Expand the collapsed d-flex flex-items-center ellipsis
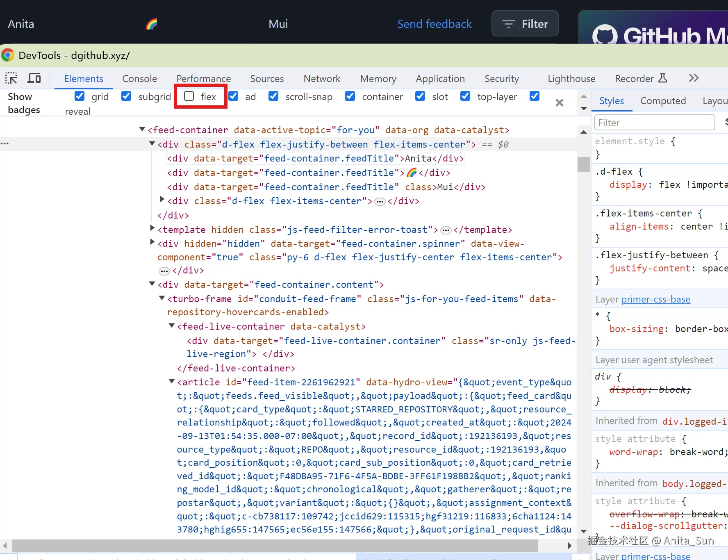 coord(380,201)
